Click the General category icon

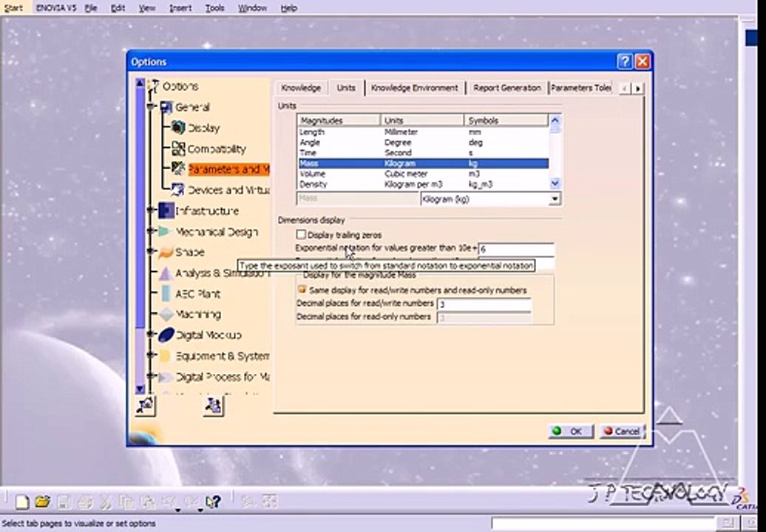pyautogui.click(x=166, y=107)
